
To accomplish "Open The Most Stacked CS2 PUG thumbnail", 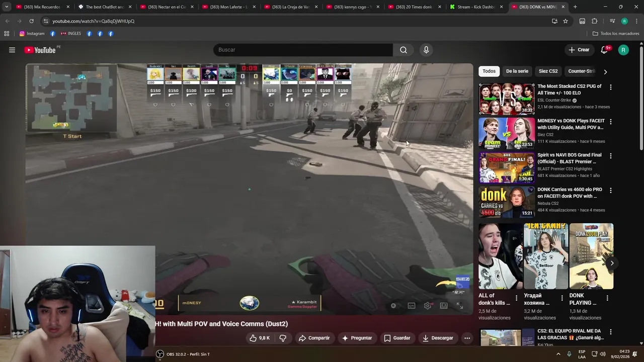I will [506, 99].
